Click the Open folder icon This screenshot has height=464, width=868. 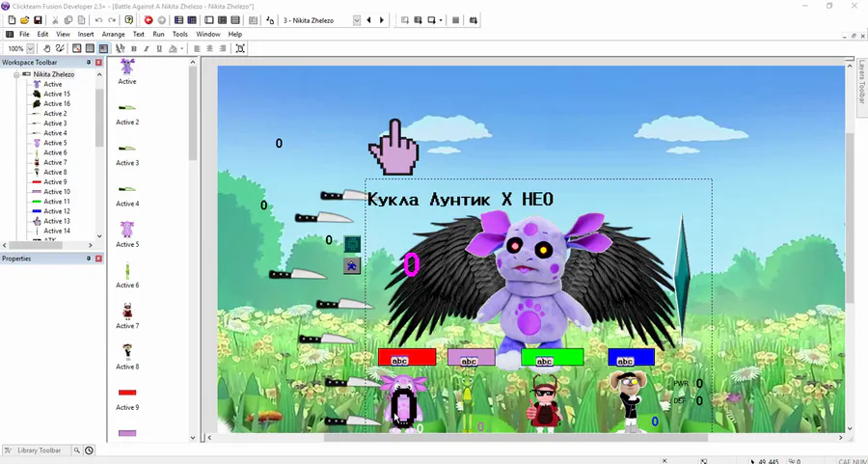coord(24,20)
